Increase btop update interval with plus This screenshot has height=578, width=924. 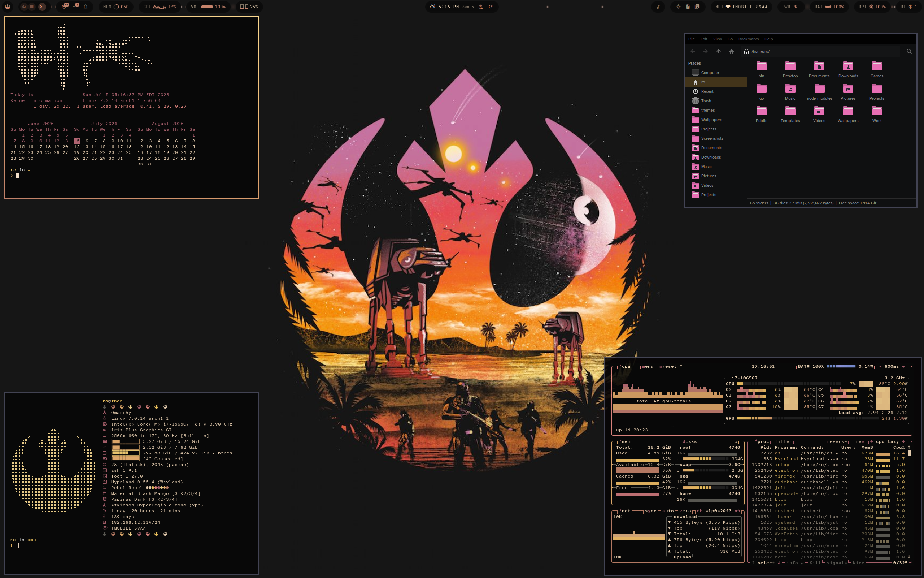coord(903,367)
